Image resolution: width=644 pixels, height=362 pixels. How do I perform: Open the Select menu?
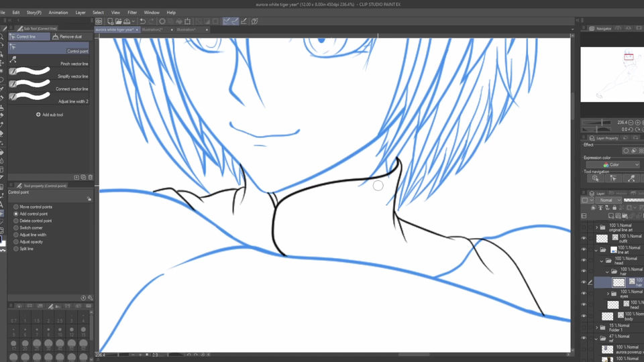pos(98,12)
